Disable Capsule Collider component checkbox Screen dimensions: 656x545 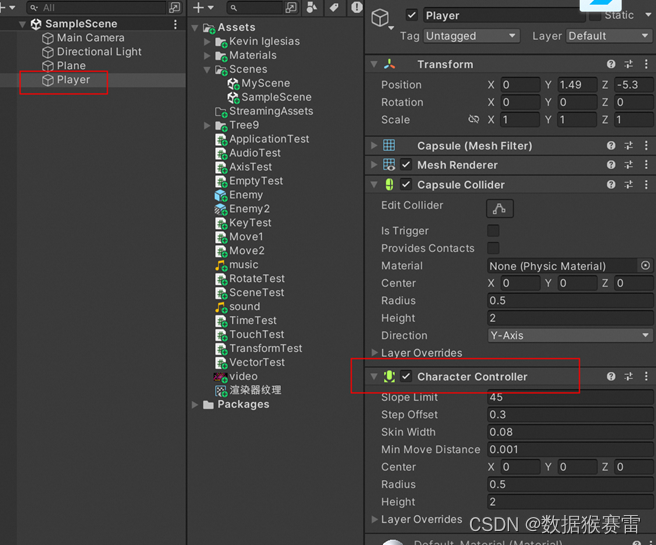406,184
